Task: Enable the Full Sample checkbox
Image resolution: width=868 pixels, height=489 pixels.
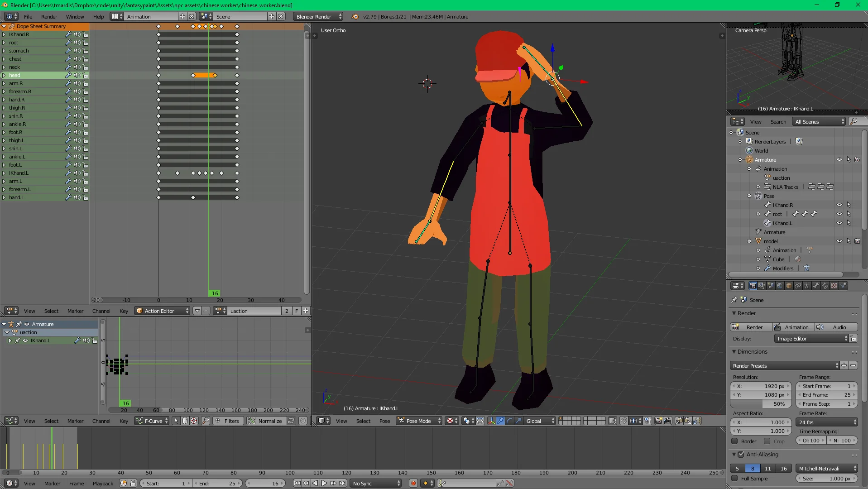Action: 734,478
